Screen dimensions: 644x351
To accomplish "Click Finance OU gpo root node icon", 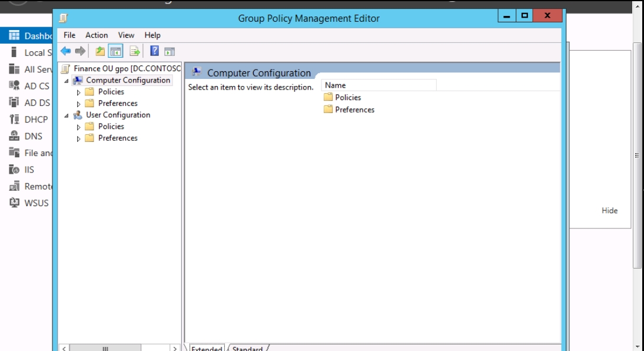I will click(x=65, y=69).
